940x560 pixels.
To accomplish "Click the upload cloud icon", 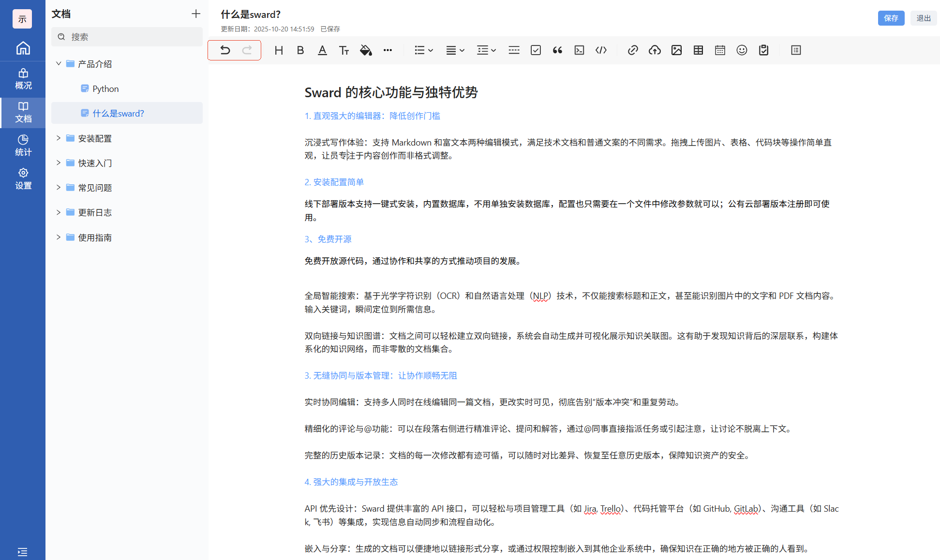I will (655, 50).
